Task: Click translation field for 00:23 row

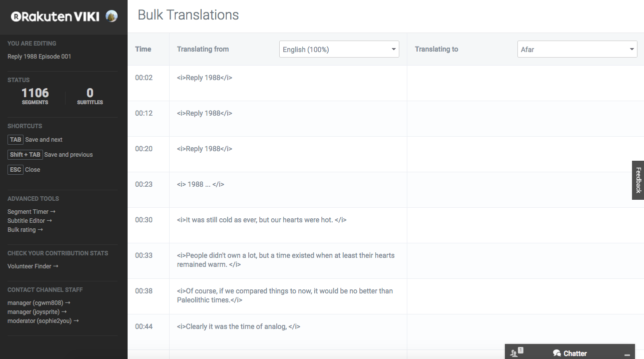Action: [525, 190]
